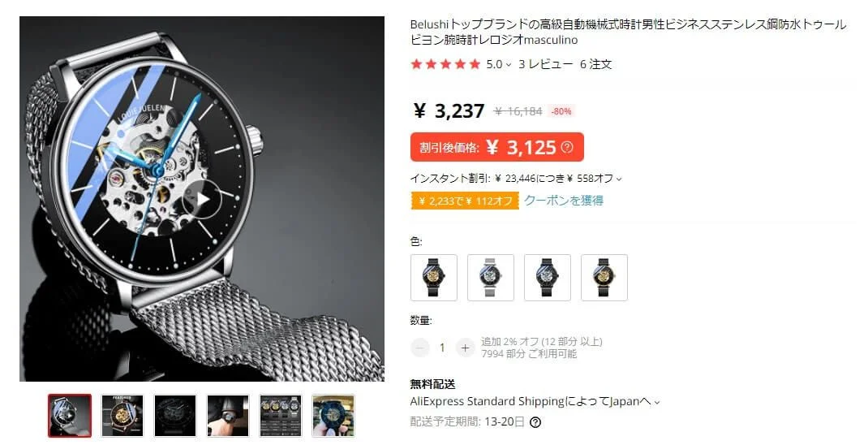Expand the 5.0 rating breakdown chevron
Screen dimensions: 868x445
pos(509,66)
